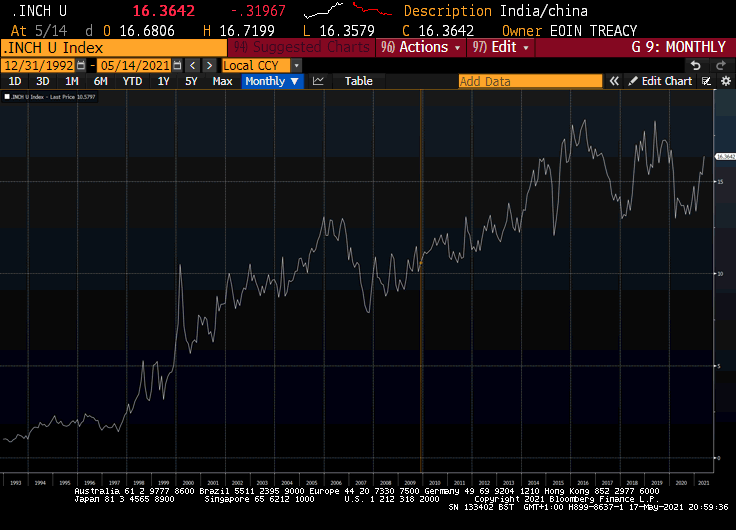
Task: Step date range backward with left arrow
Action: pyautogui.click(x=192, y=66)
